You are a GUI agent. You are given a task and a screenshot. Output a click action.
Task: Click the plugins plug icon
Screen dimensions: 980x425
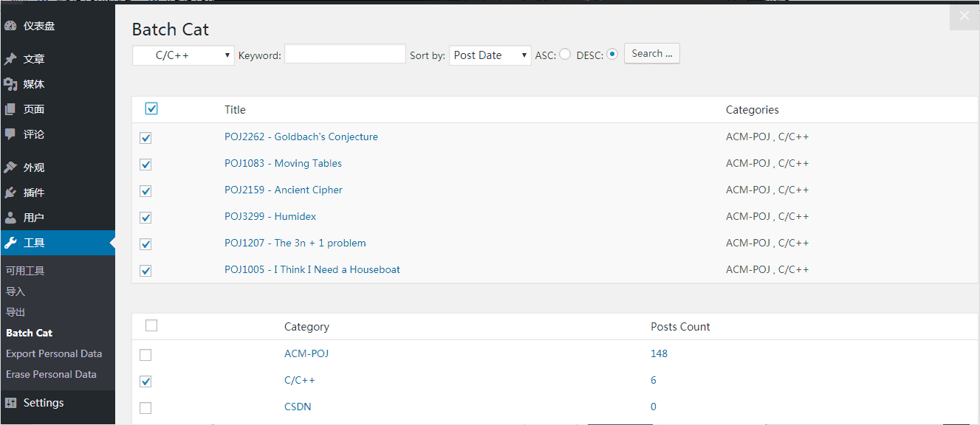(x=10, y=193)
